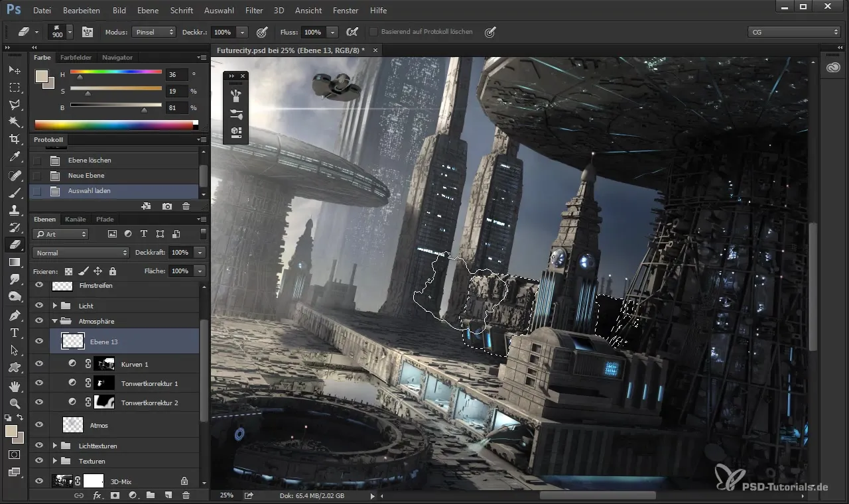Open the layer filter Art dropdown
Screen dimensions: 849x504
point(60,234)
